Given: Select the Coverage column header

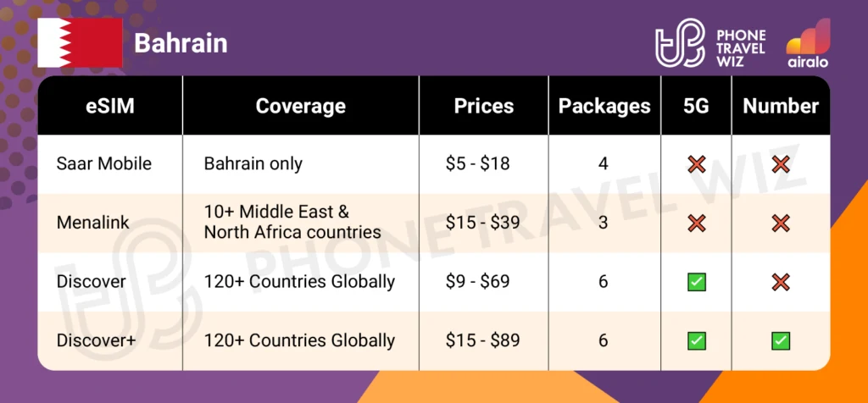Looking at the screenshot, I should click(300, 106).
